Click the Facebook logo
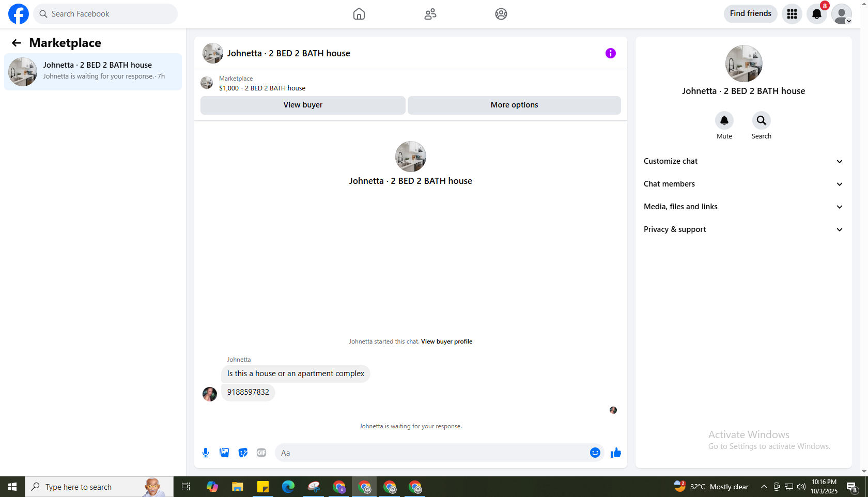This screenshot has height=497, width=868. coord(19,14)
